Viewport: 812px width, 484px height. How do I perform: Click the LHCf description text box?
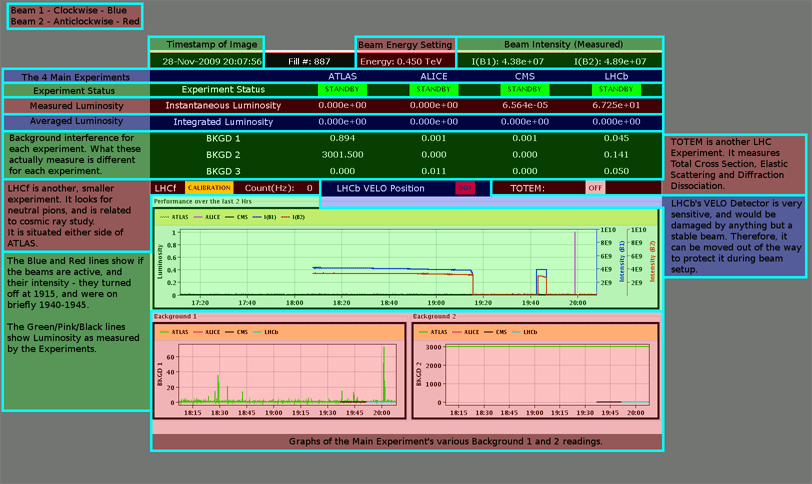click(x=77, y=216)
